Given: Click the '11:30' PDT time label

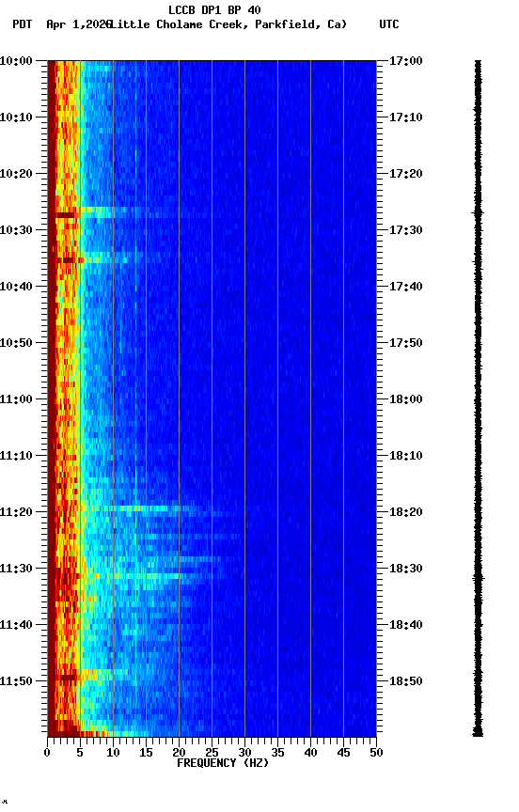Looking at the screenshot, I should pyautogui.click(x=16, y=570).
